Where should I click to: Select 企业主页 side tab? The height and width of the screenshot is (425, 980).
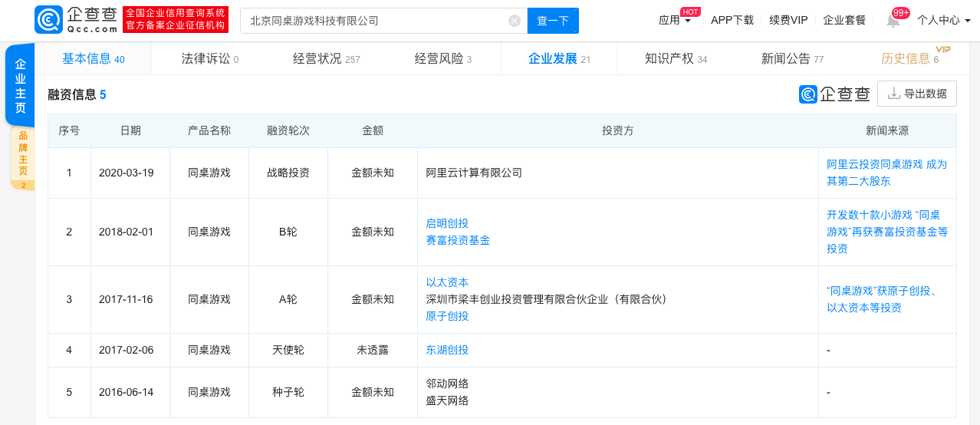(21, 85)
